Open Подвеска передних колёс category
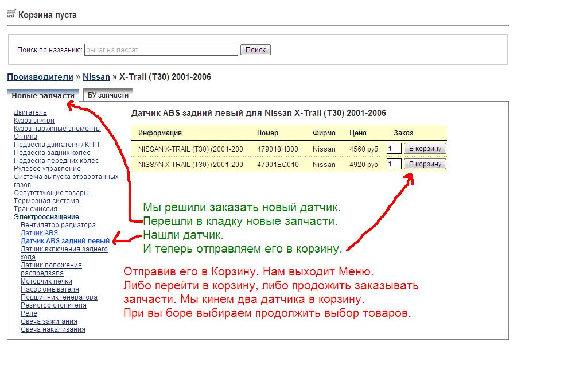This screenshot has height=392, width=568. pos(56,161)
